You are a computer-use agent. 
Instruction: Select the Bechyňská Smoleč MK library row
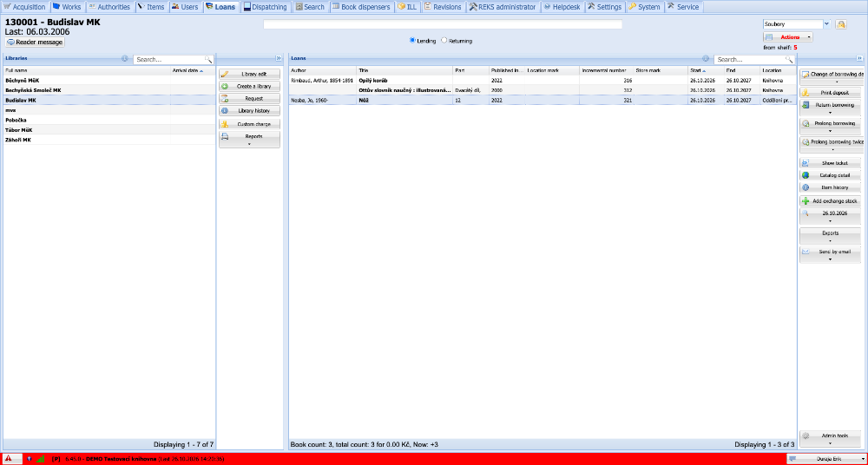[109, 90]
